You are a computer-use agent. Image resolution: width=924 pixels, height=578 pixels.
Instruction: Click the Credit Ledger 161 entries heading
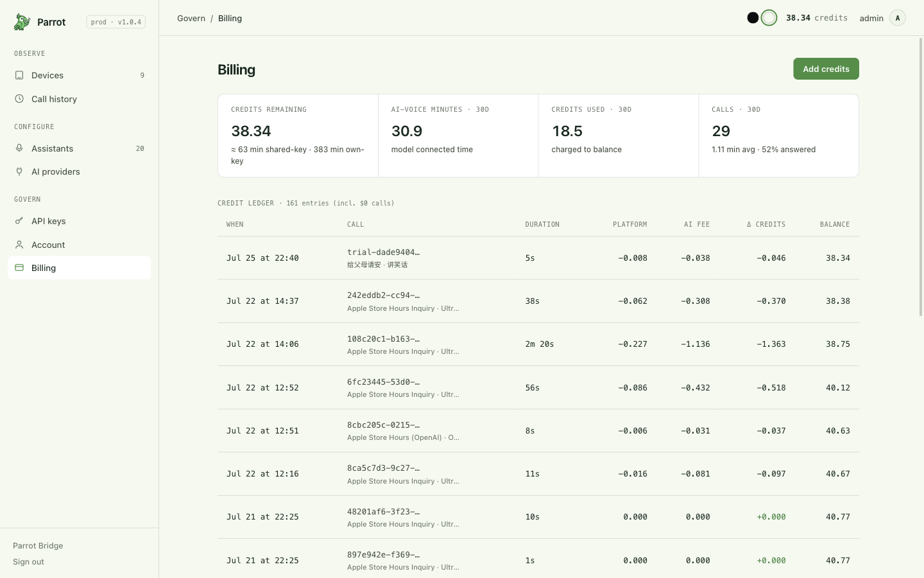(306, 203)
